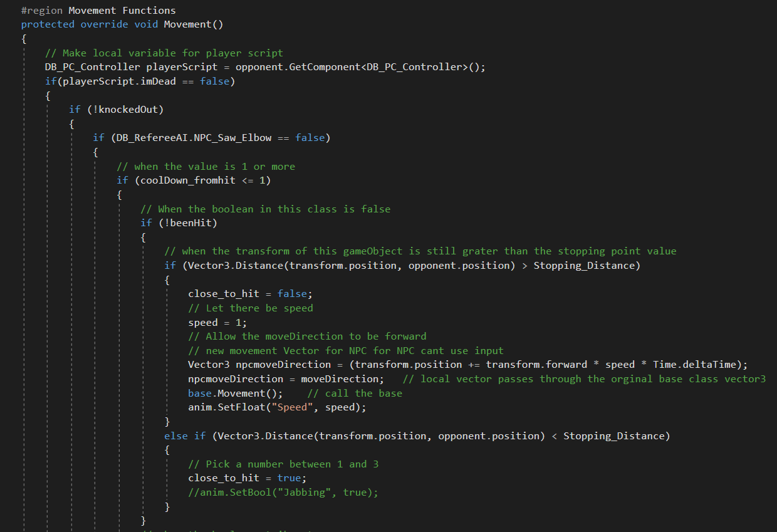
Task: Click Stopping_Distance in the else if line
Action: point(616,436)
